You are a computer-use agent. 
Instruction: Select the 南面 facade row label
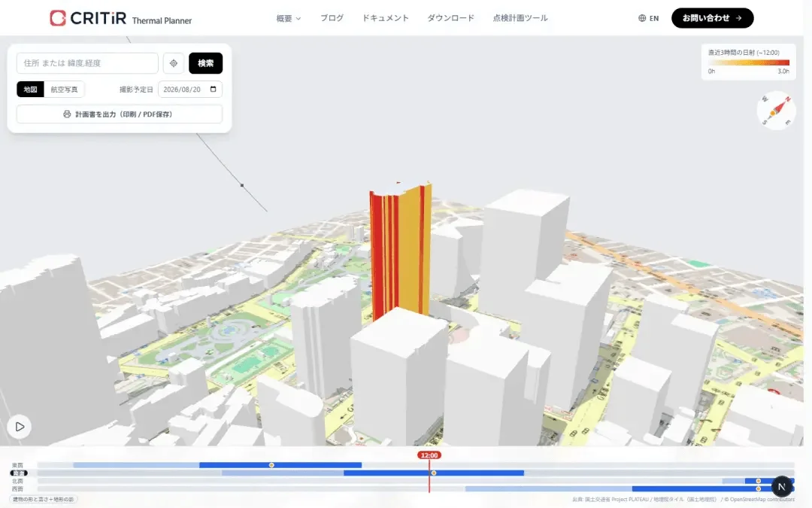(19, 473)
